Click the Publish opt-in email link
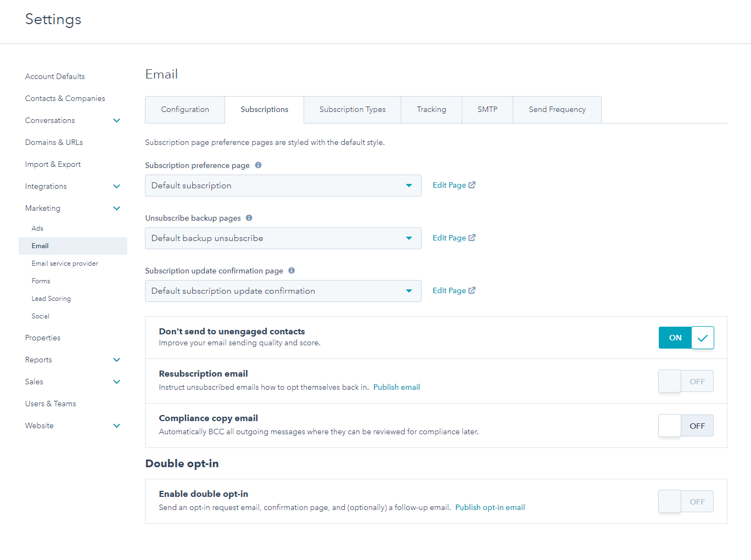Image resolution: width=751 pixels, height=560 pixels. pos(490,507)
